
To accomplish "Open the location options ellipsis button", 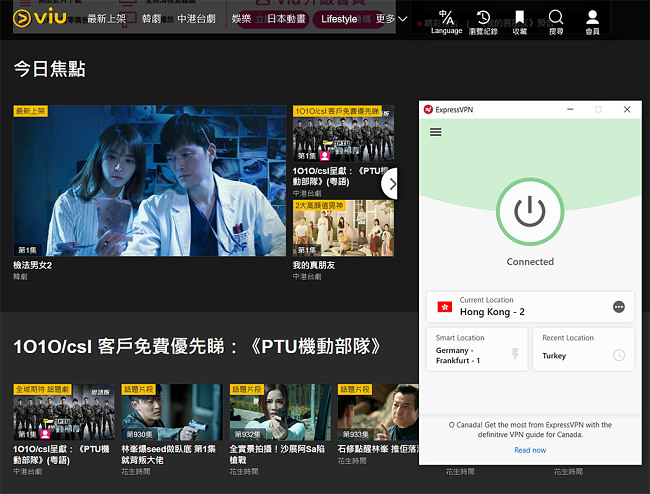I will pos(618,307).
